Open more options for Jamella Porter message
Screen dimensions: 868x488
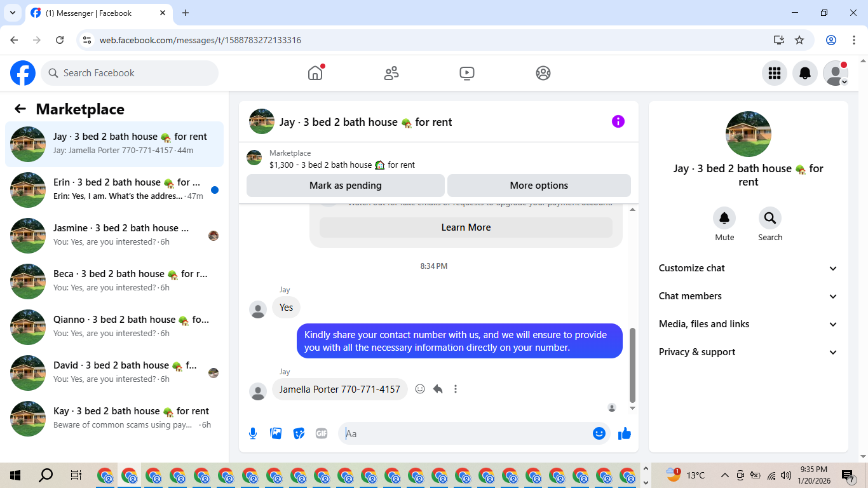pos(456,389)
